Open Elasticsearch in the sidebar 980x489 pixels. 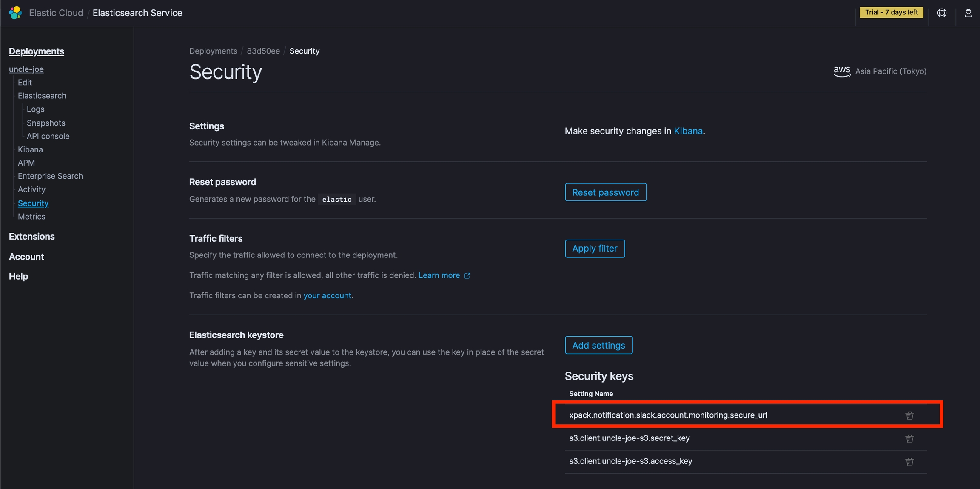tap(42, 96)
